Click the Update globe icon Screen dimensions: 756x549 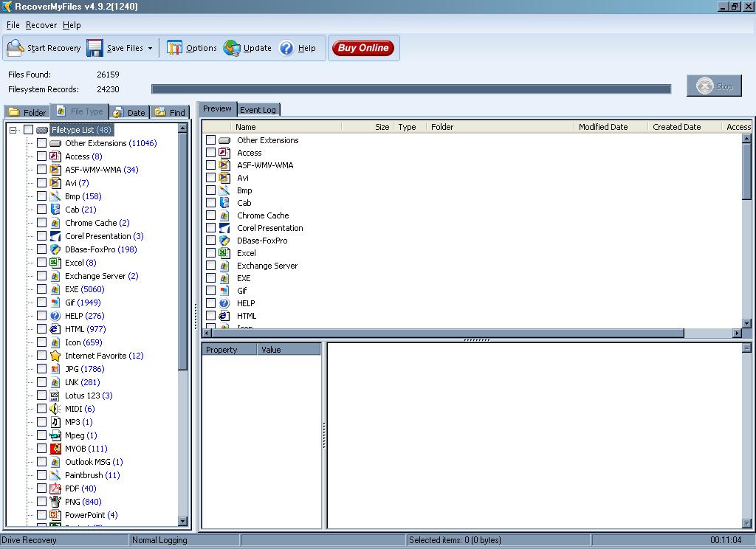click(231, 48)
